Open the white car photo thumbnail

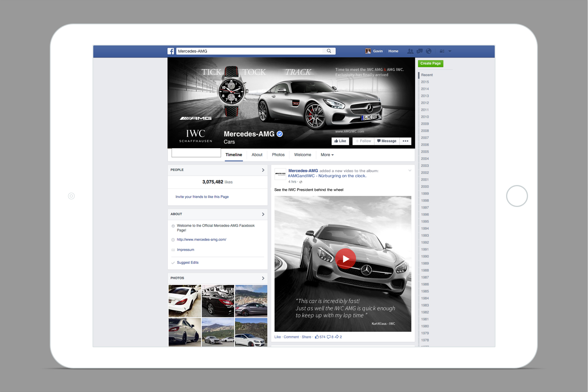pyautogui.click(x=185, y=301)
